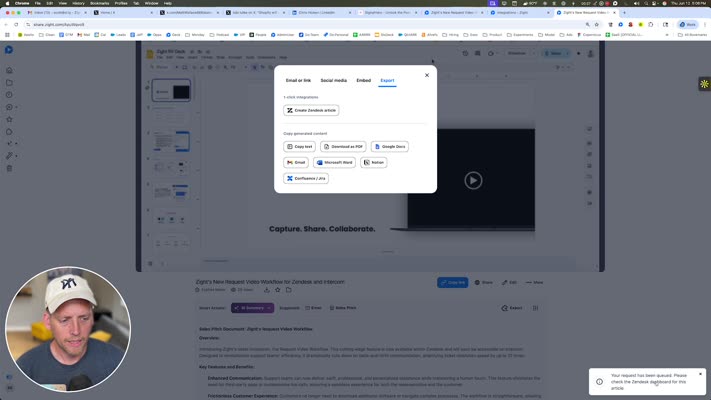
Task: Export content to Microsoft Word
Action: (x=334, y=162)
